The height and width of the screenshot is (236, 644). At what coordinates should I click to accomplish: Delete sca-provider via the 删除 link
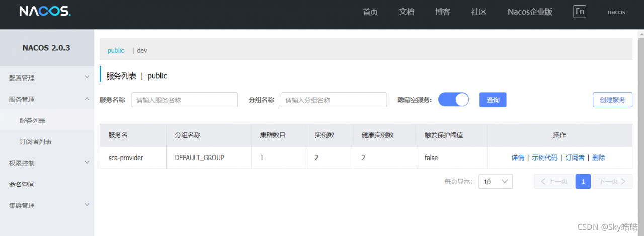(599, 158)
